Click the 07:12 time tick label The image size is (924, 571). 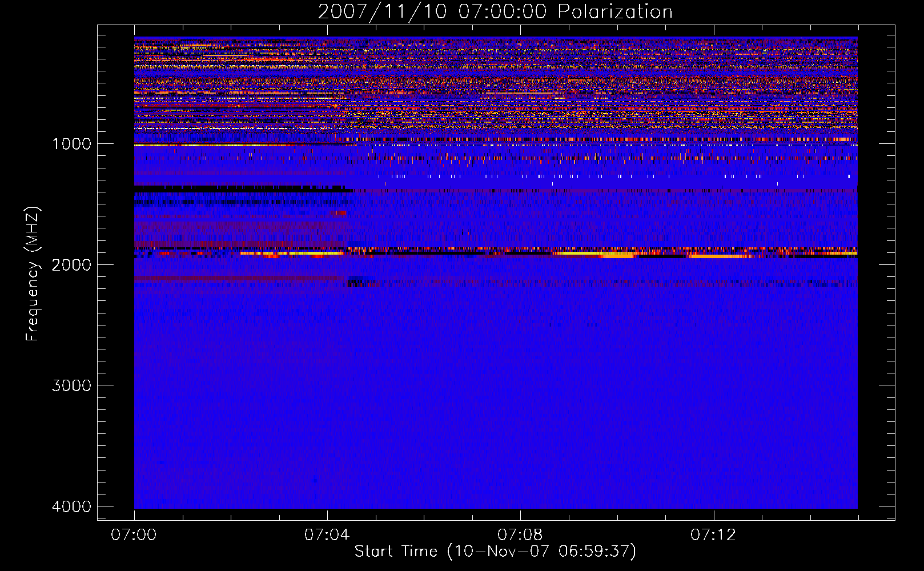point(713,535)
